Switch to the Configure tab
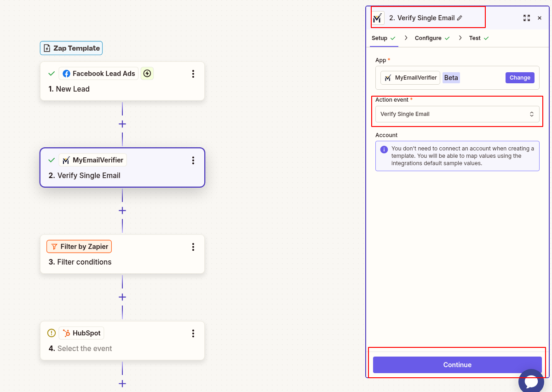 pos(429,38)
